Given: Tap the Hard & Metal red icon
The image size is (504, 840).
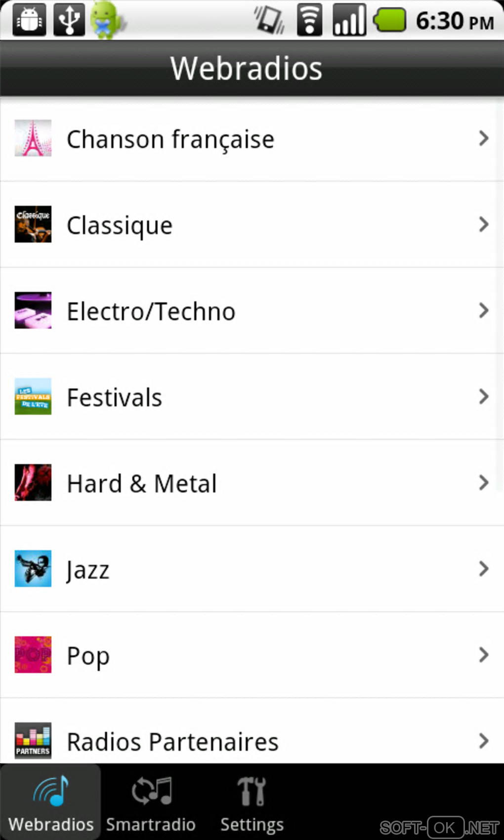Looking at the screenshot, I should coord(33,482).
